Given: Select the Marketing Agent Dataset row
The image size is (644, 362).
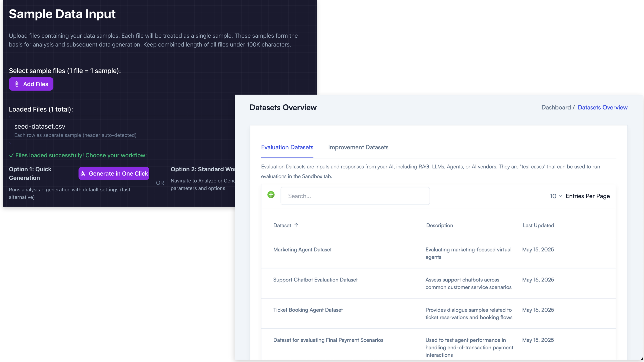Looking at the screenshot, I should (x=302, y=249).
